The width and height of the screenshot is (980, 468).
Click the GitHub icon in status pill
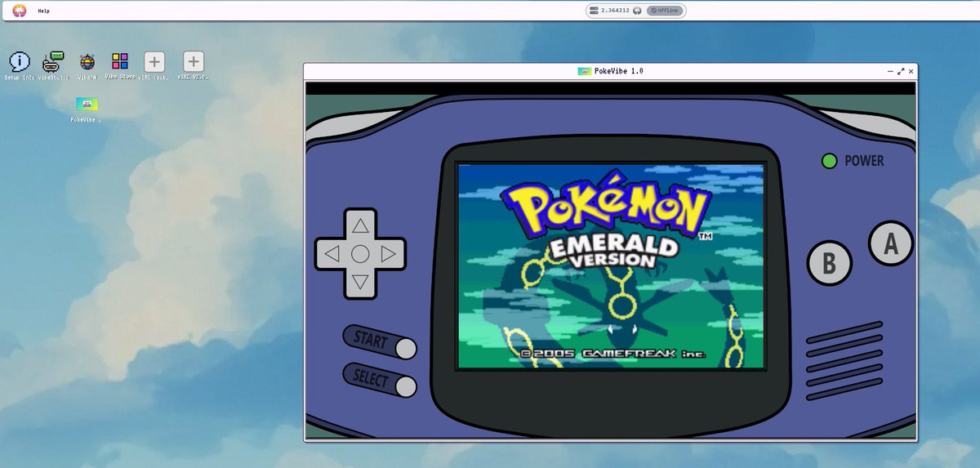pyautogui.click(x=637, y=11)
